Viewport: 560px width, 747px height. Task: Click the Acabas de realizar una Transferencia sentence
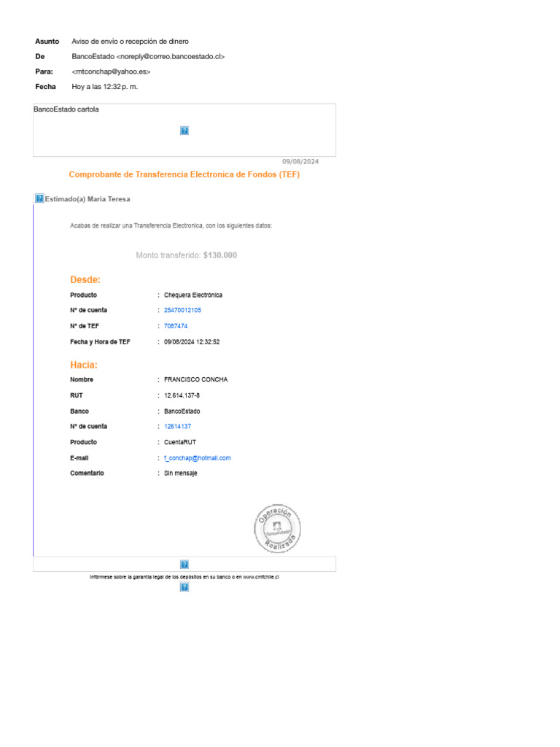[x=171, y=226]
